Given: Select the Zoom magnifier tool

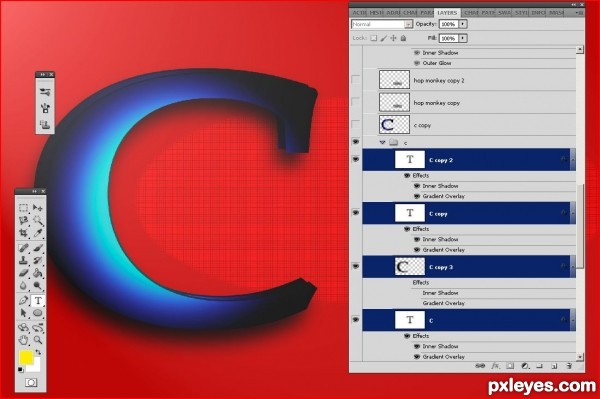Looking at the screenshot, I should tap(38, 340).
